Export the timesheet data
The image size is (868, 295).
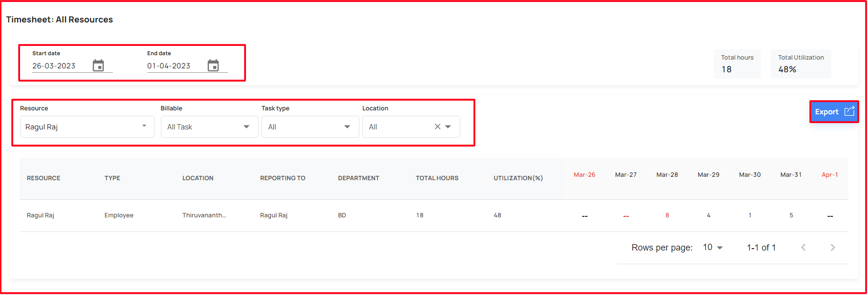[834, 112]
